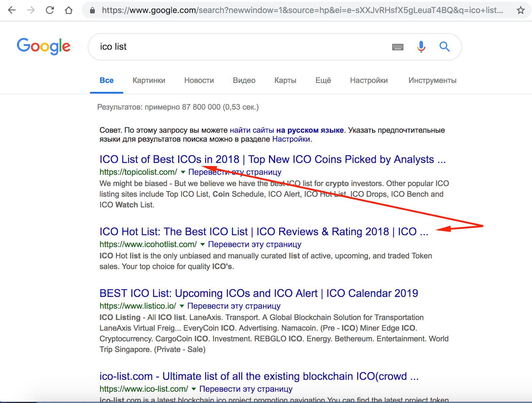Viewport: 532px width, 403px height.
Task: Open the Инструменты search tools
Action: (x=432, y=80)
